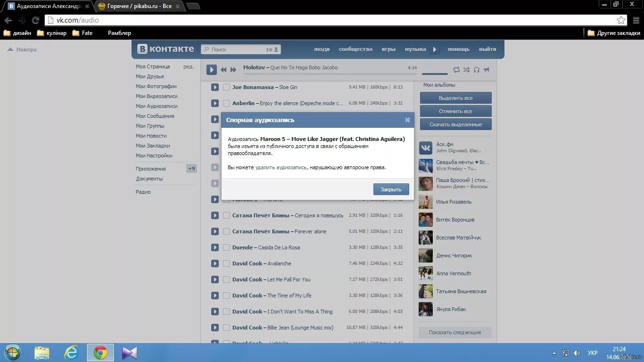Play David Cook Avalanche track
This screenshot has height=362, width=644.
tap(215, 263)
